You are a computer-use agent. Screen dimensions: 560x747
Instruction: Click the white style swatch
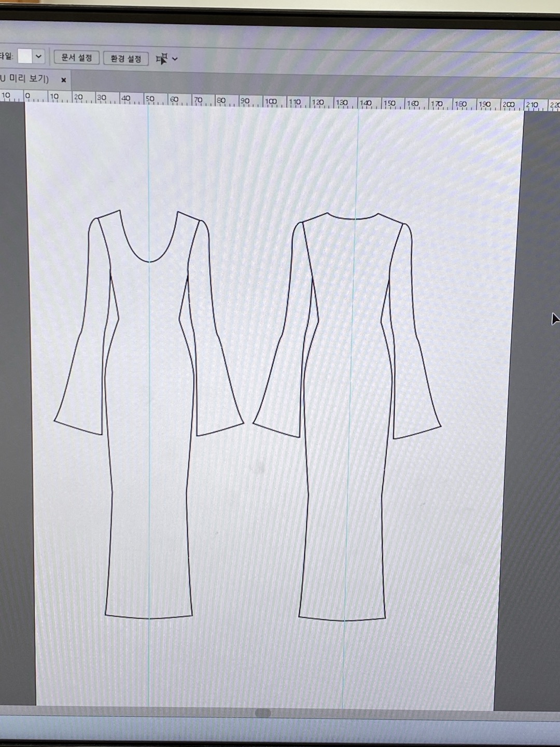(x=25, y=57)
